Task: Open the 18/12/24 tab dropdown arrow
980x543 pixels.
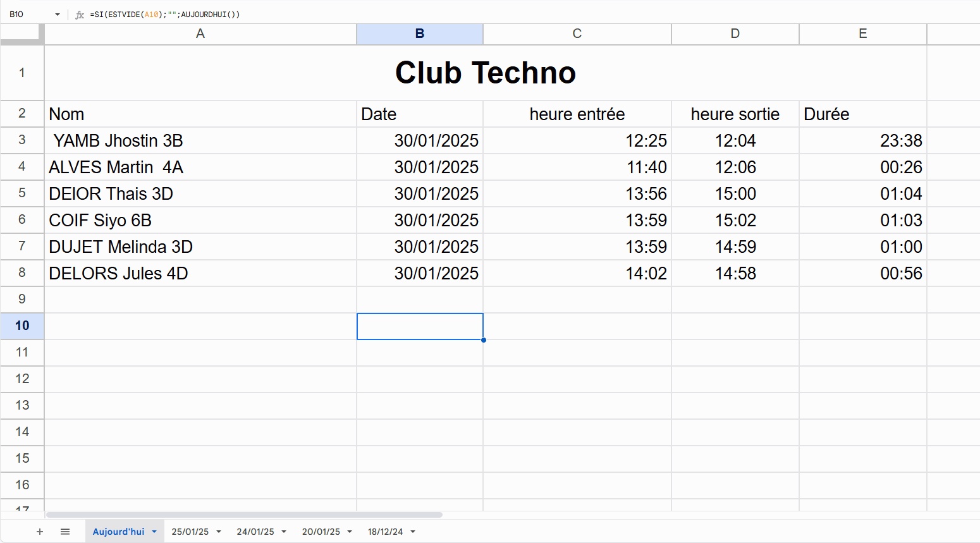Action: (x=413, y=532)
